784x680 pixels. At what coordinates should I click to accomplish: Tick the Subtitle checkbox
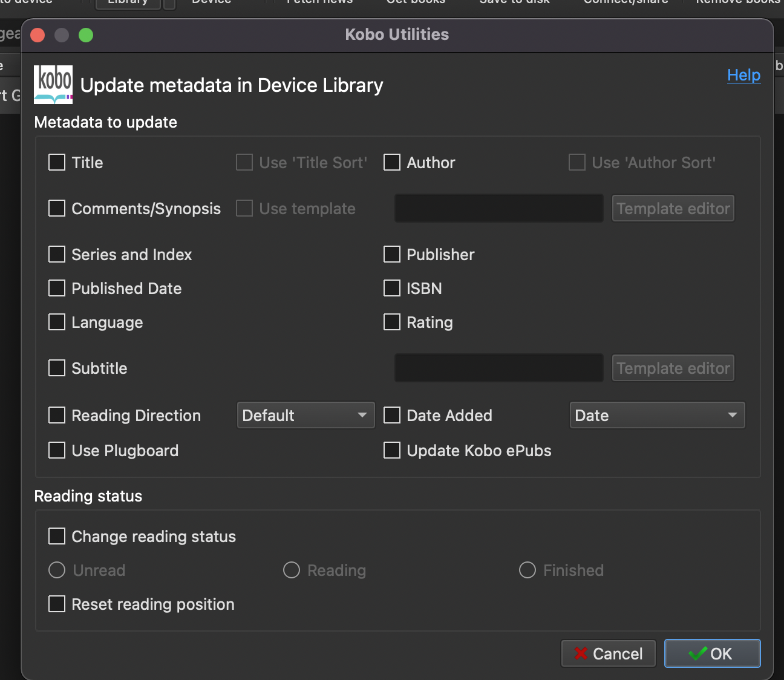57,368
